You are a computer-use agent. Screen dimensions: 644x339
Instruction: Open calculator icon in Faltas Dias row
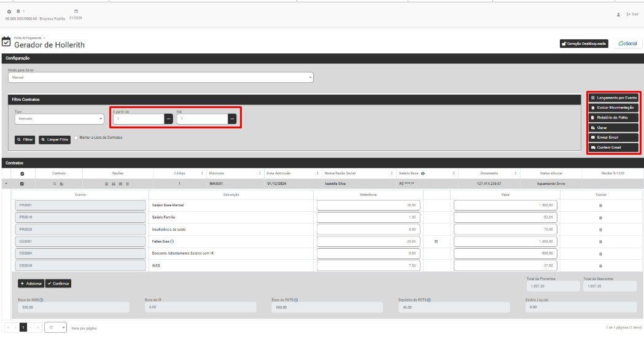click(436, 241)
